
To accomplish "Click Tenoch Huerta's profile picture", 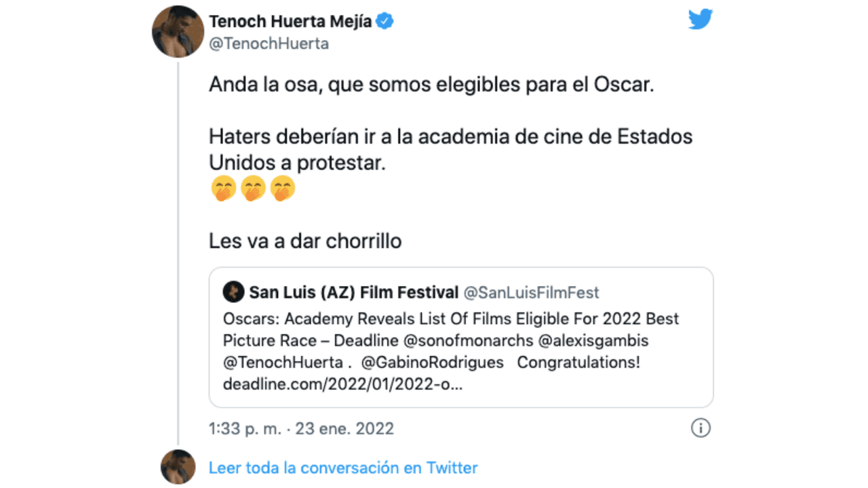I will (177, 31).
